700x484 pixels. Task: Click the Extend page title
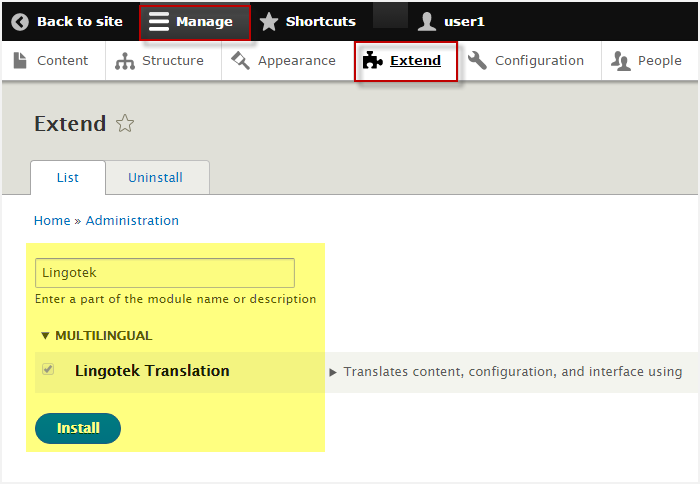(x=70, y=124)
